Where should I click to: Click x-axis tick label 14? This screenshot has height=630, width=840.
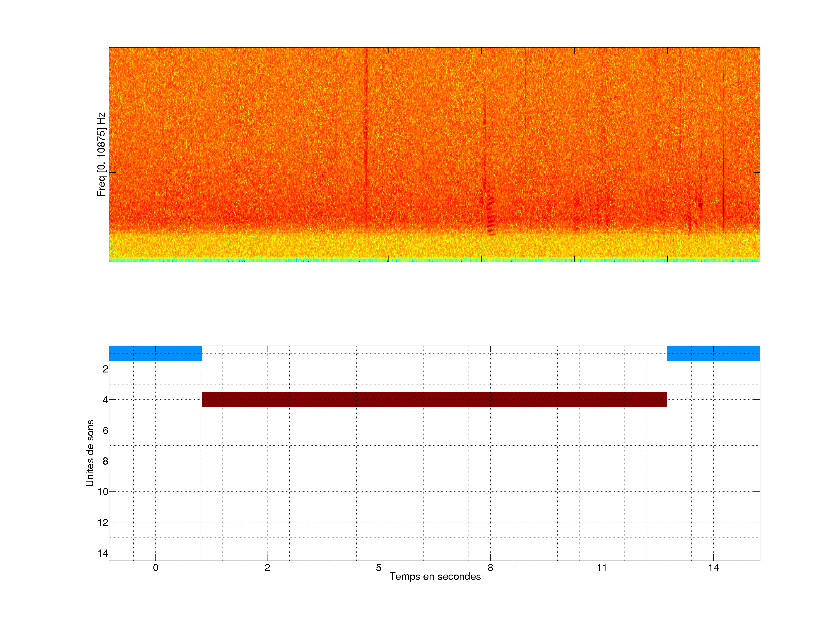click(713, 568)
